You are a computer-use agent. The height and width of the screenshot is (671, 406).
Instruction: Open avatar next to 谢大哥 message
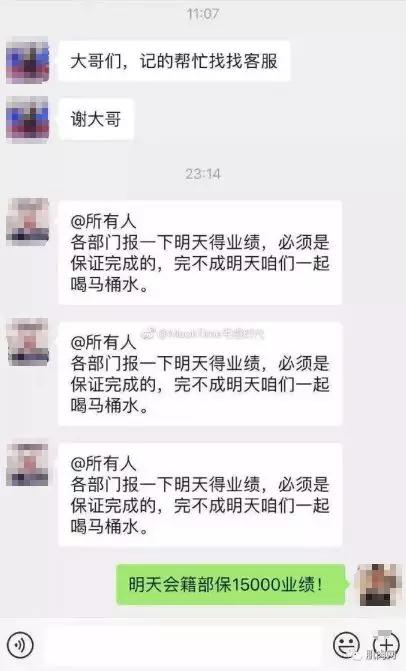coord(27,119)
